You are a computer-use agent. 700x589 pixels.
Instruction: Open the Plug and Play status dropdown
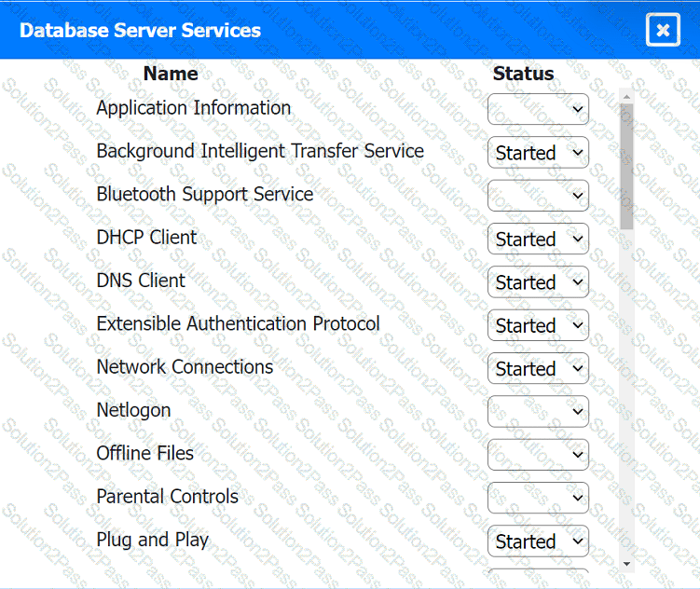(538, 541)
